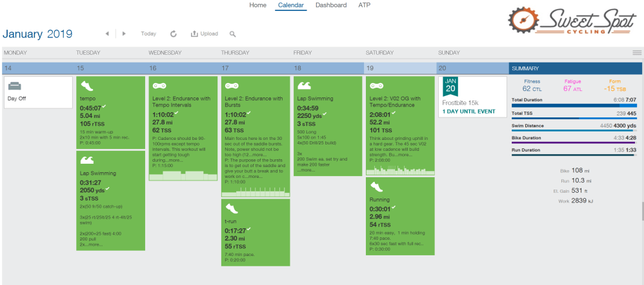Click the Day Off bed icon
The width and height of the screenshot is (644, 285).
[15, 86]
